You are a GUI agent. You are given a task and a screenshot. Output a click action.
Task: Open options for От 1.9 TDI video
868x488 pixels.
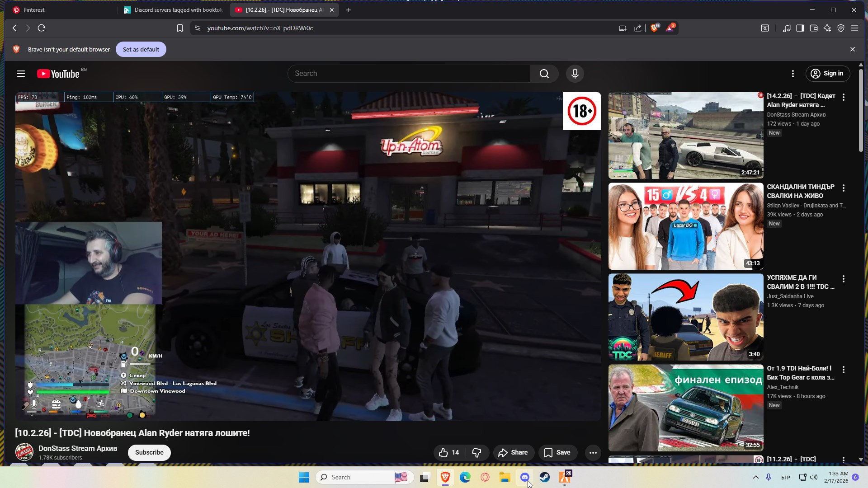click(844, 370)
